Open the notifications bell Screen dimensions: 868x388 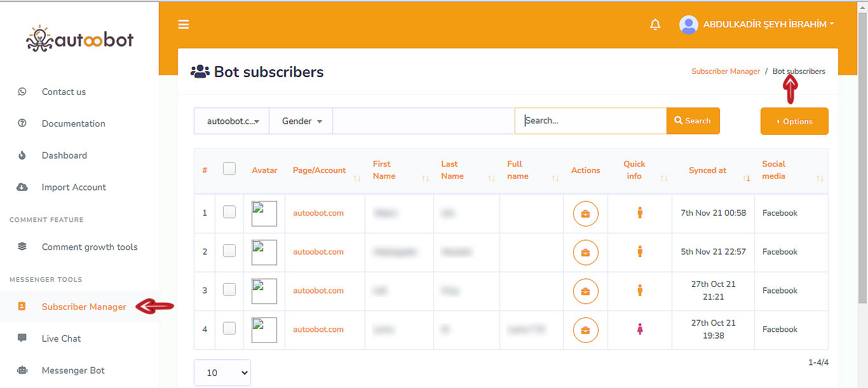(655, 25)
